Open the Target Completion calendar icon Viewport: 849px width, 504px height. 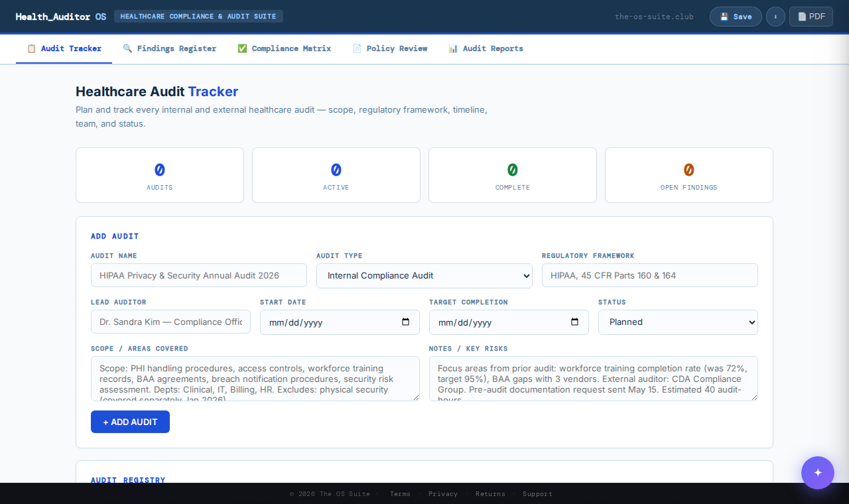pos(575,322)
